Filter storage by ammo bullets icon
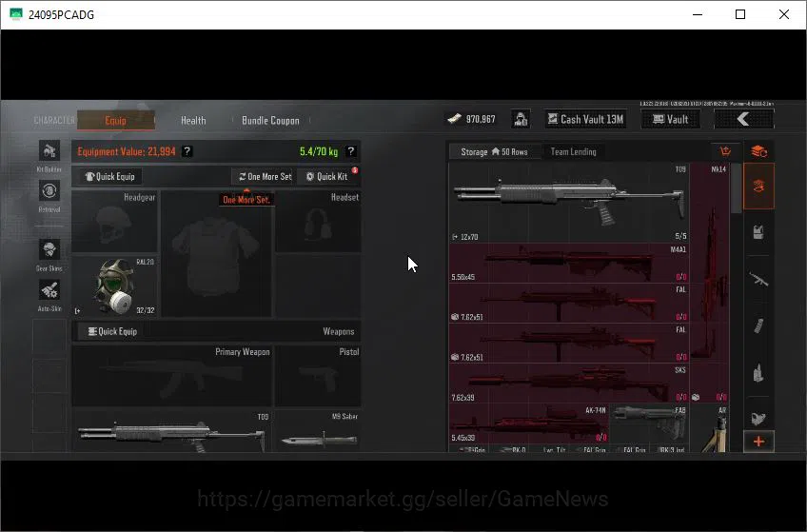 pos(758,372)
